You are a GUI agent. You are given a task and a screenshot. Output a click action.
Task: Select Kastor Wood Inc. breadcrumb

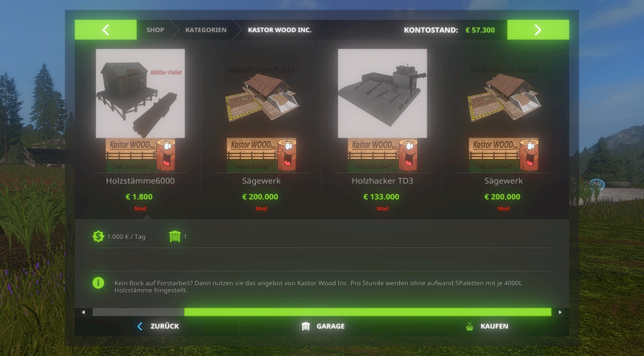tap(279, 30)
